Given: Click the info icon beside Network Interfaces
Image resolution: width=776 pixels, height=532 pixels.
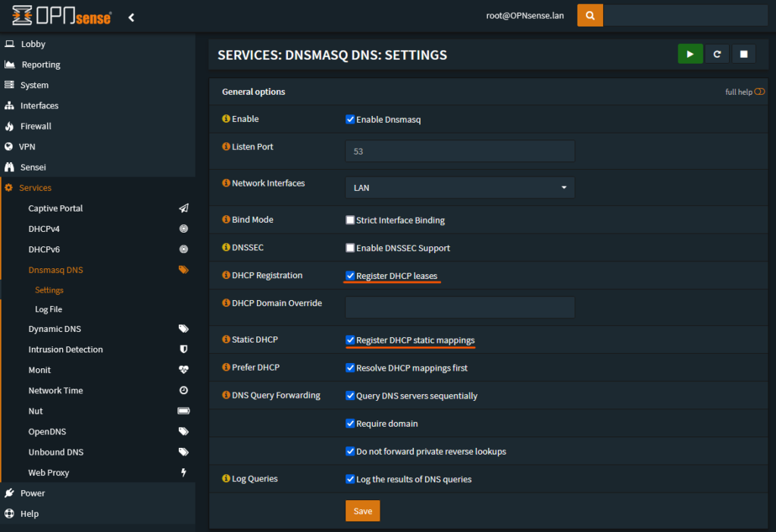Looking at the screenshot, I should tap(226, 183).
